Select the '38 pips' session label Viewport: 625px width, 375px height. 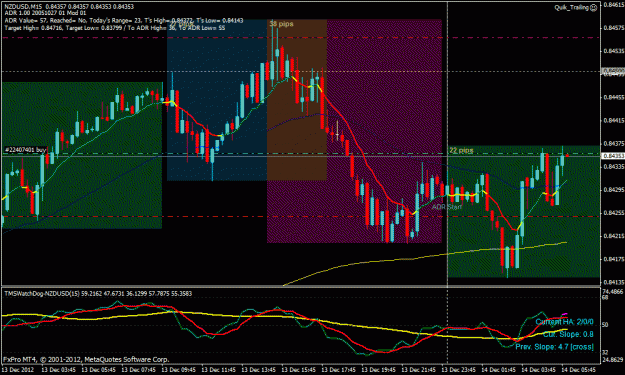281,24
